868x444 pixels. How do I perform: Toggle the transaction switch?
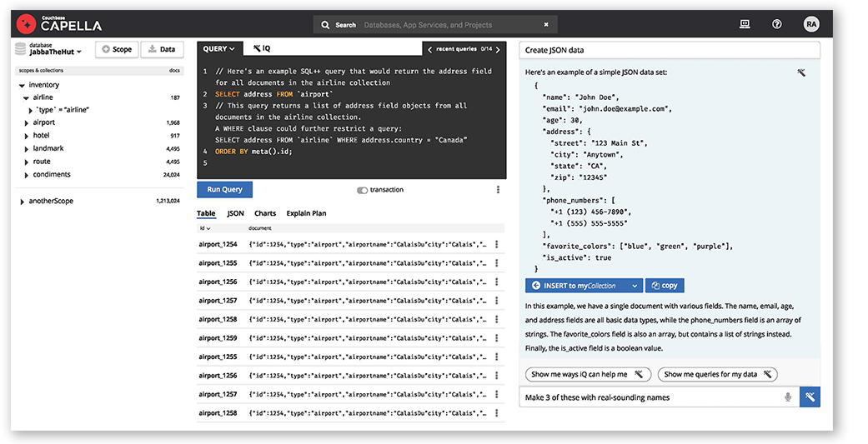point(362,190)
